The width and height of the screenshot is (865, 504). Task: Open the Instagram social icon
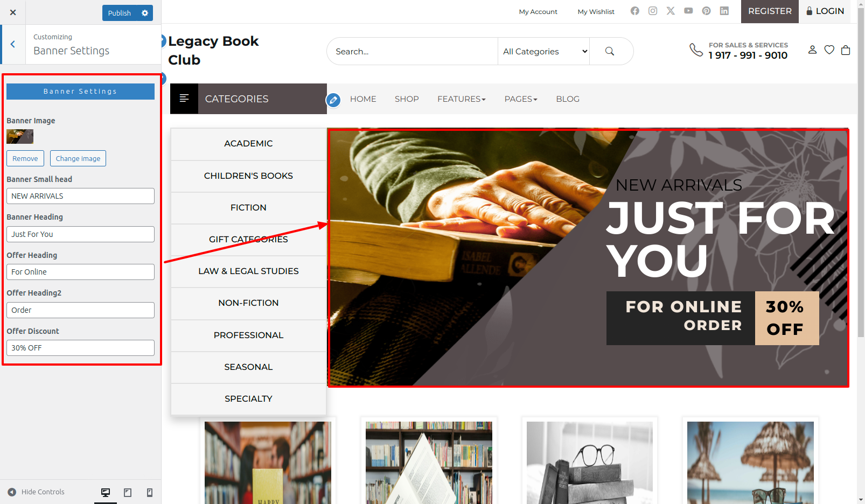pyautogui.click(x=653, y=11)
